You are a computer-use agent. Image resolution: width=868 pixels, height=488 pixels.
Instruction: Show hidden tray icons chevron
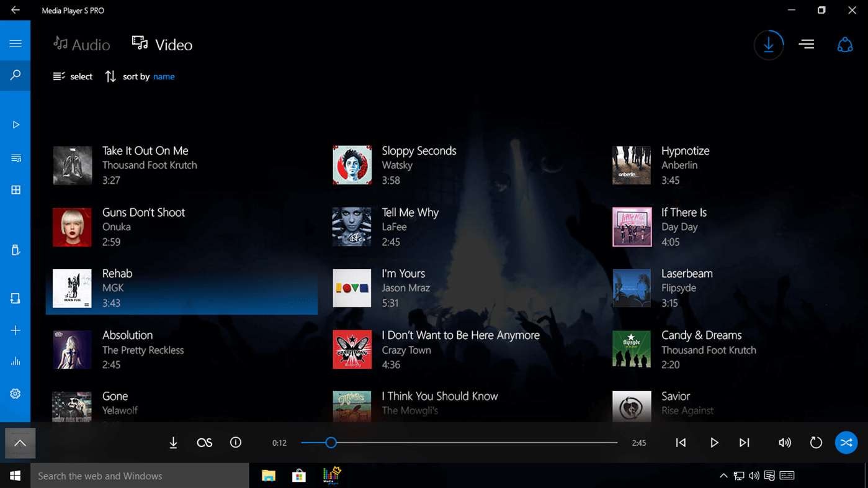point(723,476)
